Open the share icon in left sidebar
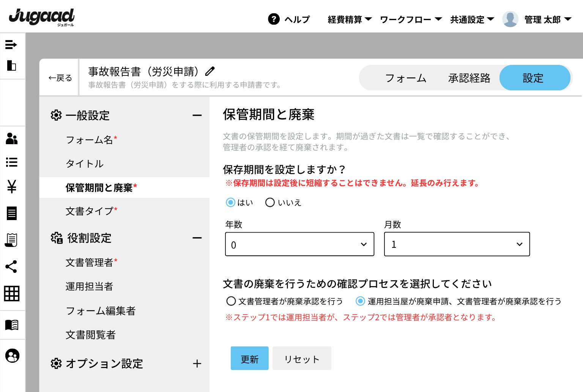The width and height of the screenshot is (583, 392). pyautogui.click(x=11, y=267)
